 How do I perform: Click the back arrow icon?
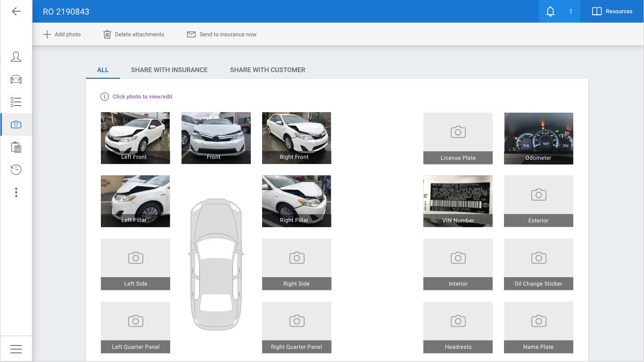point(16,11)
